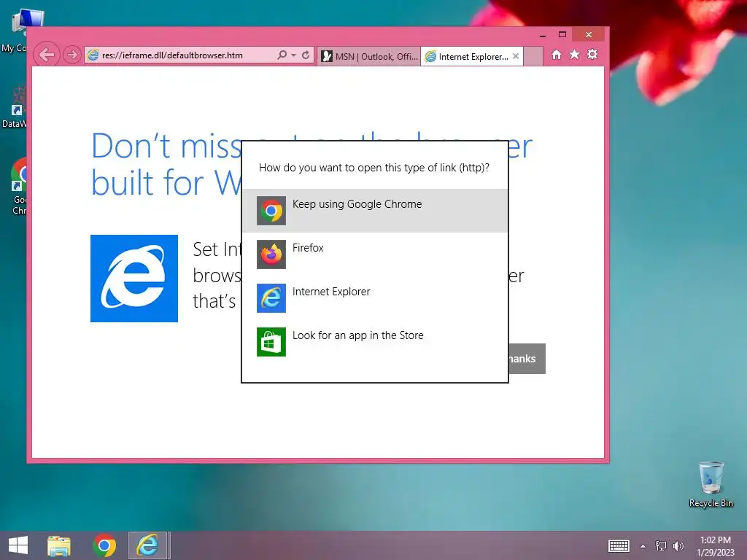Click the green Store icon
Image resolution: width=747 pixels, height=560 pixels.
271,342
